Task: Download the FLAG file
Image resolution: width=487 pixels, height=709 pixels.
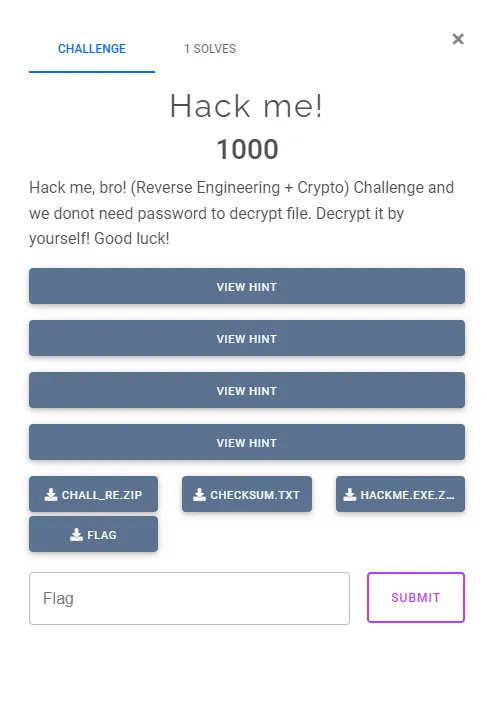Action: coord(94,534)
